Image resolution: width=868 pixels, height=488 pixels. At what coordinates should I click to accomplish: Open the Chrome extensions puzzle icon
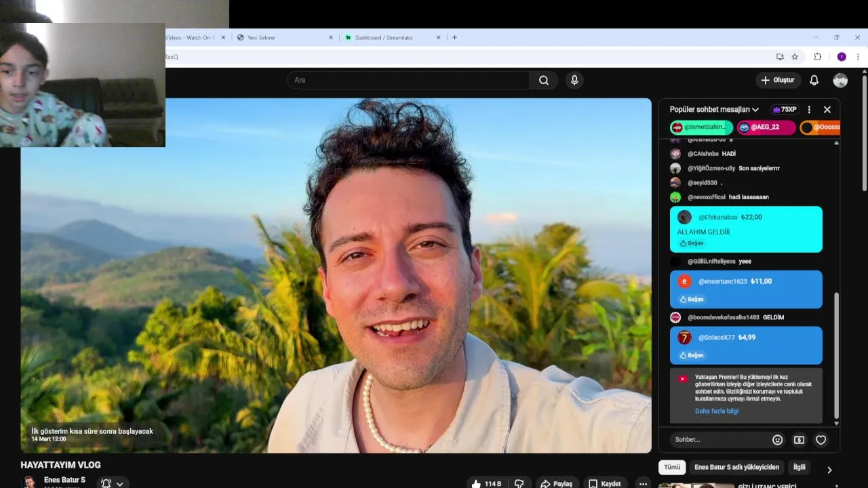point(818,57)
